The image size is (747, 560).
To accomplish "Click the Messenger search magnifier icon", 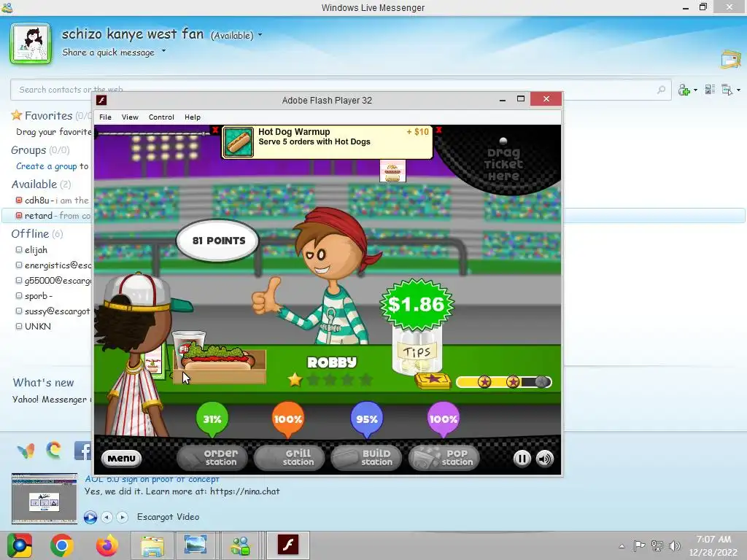I will [x=661, y=90].
